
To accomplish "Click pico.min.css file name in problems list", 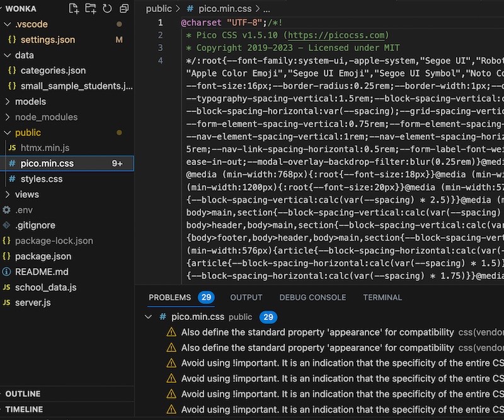I will 198,317.
